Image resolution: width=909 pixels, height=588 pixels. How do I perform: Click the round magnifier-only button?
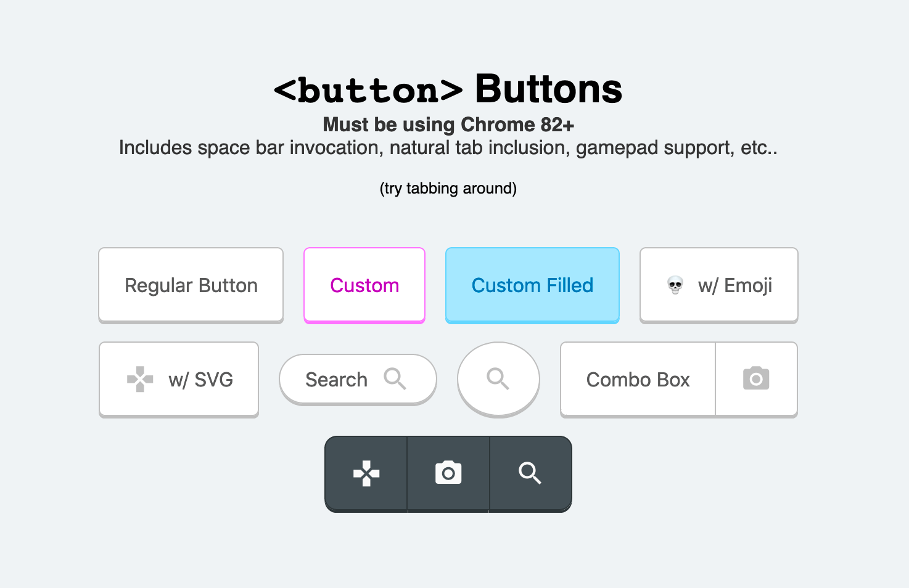click(498, 379)
